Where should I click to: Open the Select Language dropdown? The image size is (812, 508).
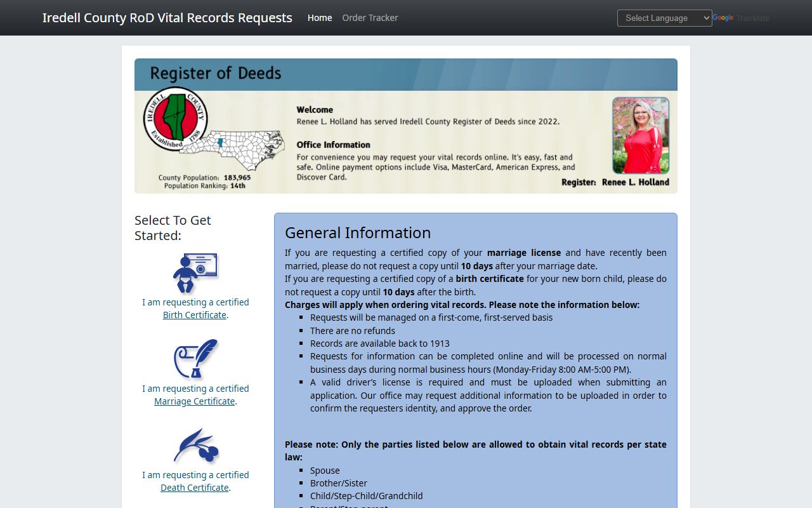(x=665, y=18)
